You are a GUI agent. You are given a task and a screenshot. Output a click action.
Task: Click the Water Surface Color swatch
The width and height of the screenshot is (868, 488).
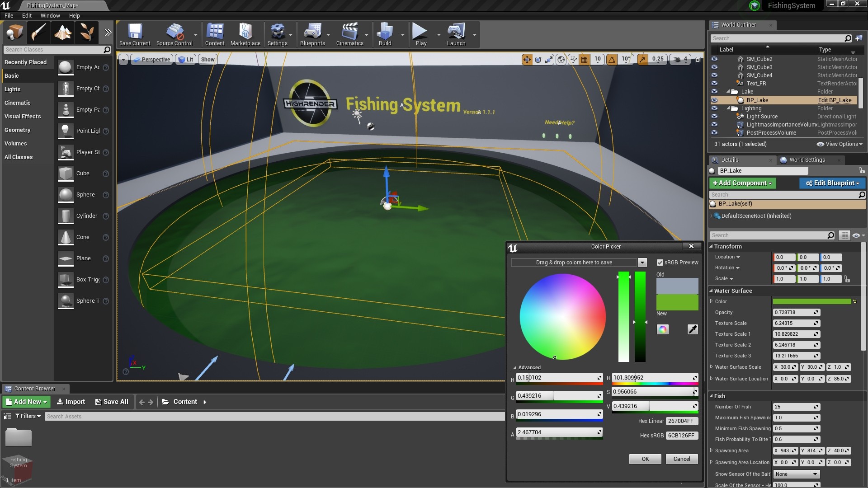click(x=812, y=301)
